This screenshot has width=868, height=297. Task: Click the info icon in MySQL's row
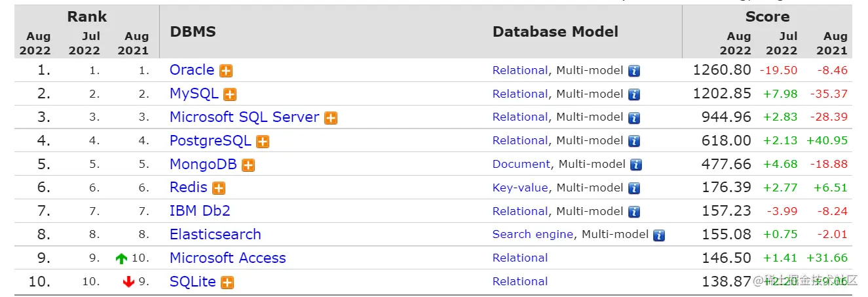click(634, 94)
